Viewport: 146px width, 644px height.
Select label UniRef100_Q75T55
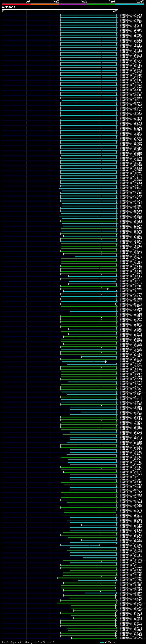pyautogui.click(x=131, y=47)
